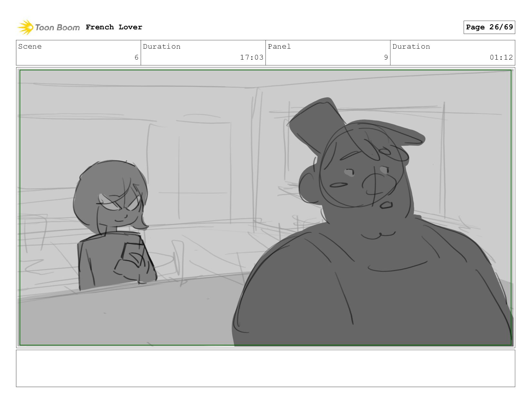Click the 'French Lover' project title

coord(114,27)
